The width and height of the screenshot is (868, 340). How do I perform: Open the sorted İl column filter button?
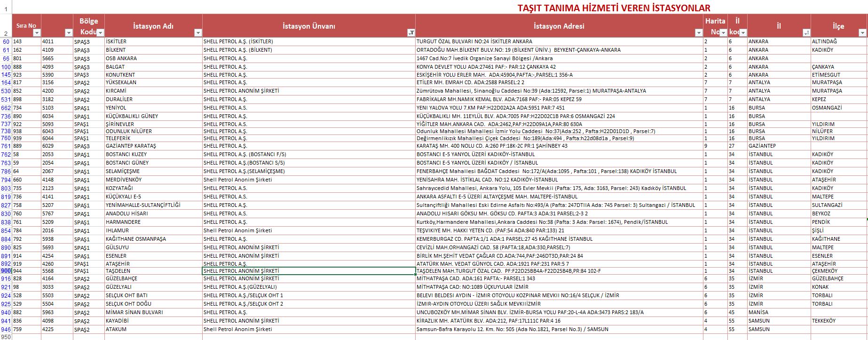click(x=806, y=32)
